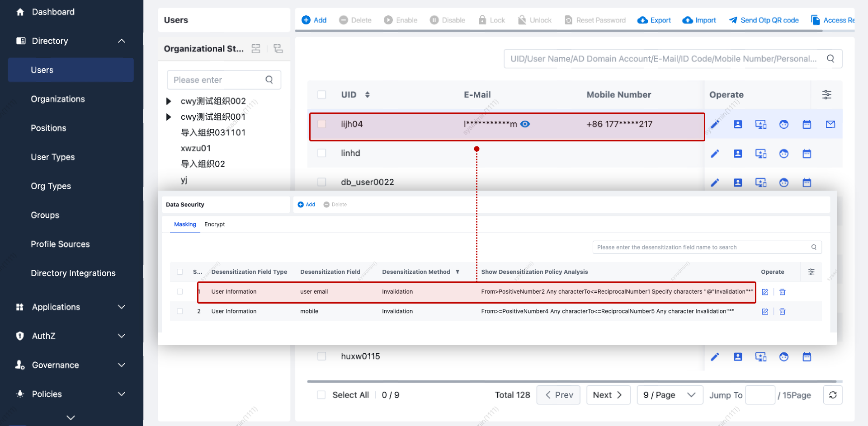Edit the mobile masking rule

tap(765, 312)
